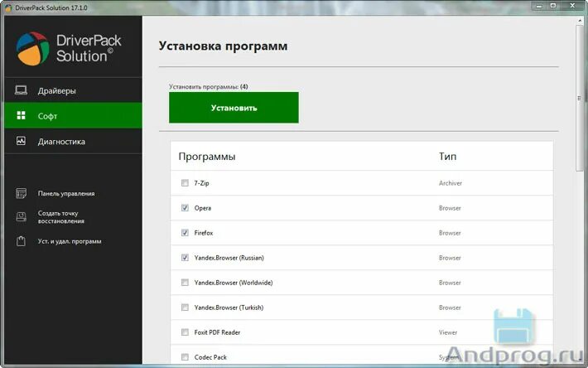588x368 pixels.
Task: Click Foxit PDF Reader label
Action: click(217, 332)
